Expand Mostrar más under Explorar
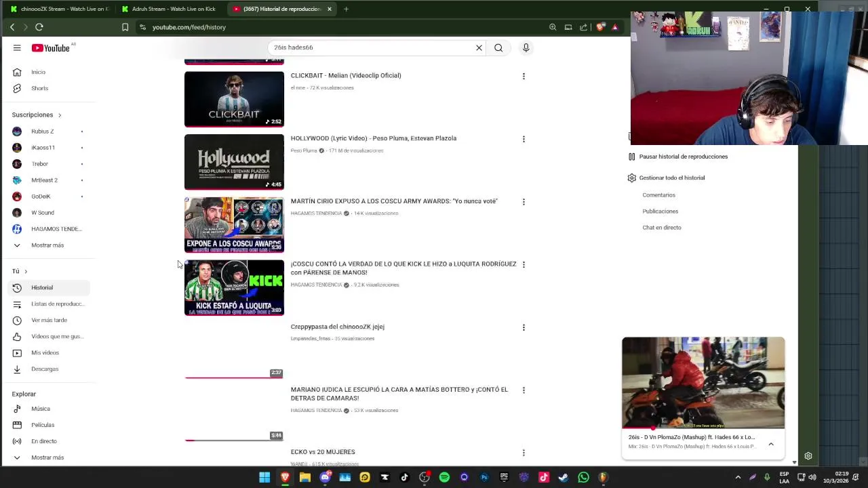Image resolution: width=868 pixels, height=488 pixels. point(47,457)
